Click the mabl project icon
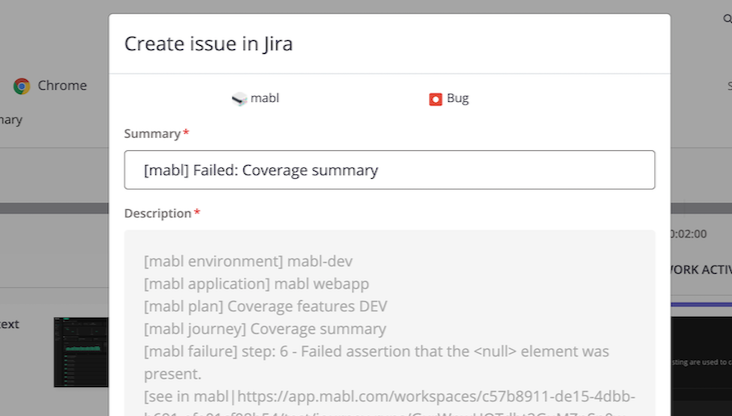The width and height of the screenshot is (732, 416). 238,99
